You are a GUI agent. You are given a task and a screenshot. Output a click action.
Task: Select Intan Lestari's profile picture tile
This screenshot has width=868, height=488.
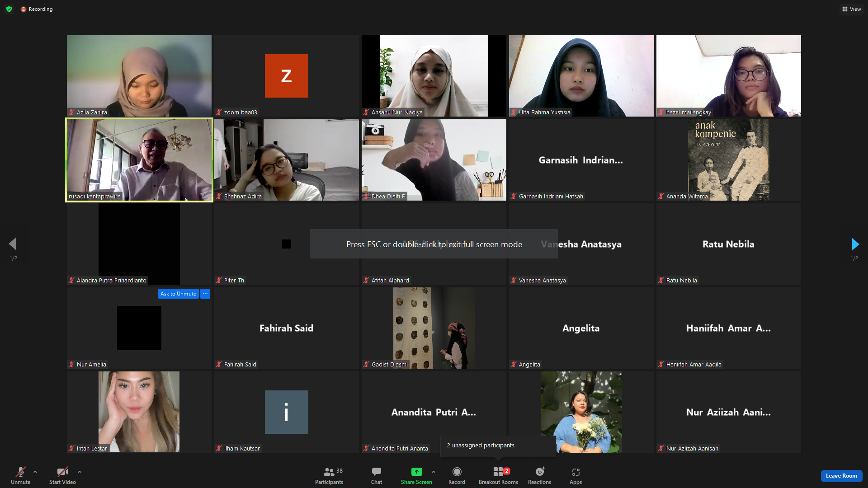(x=139, y=412)
